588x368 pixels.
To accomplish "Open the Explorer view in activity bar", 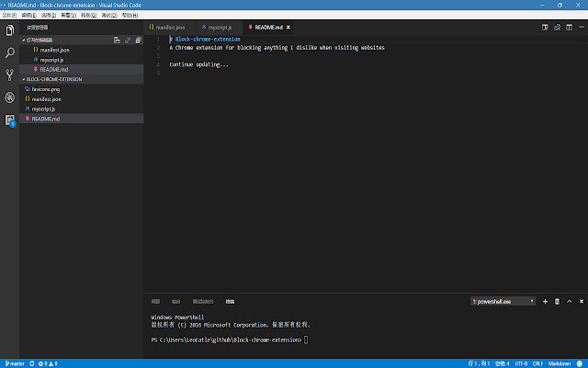I will coord(10,30).
